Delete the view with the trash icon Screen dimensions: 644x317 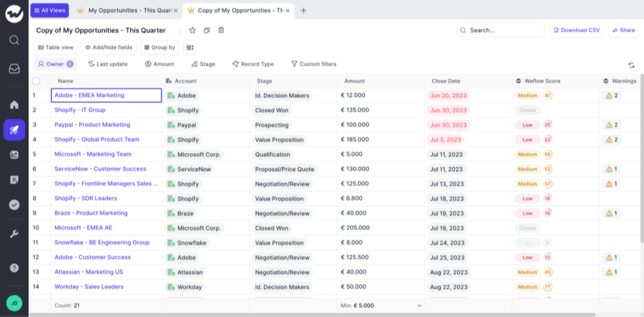pos(221,30)
